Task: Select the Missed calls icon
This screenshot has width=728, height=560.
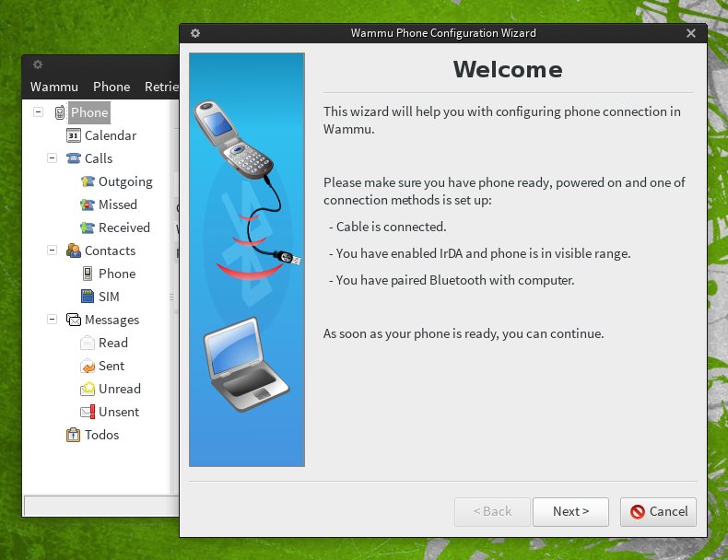Action: click(x=88, y=204)
